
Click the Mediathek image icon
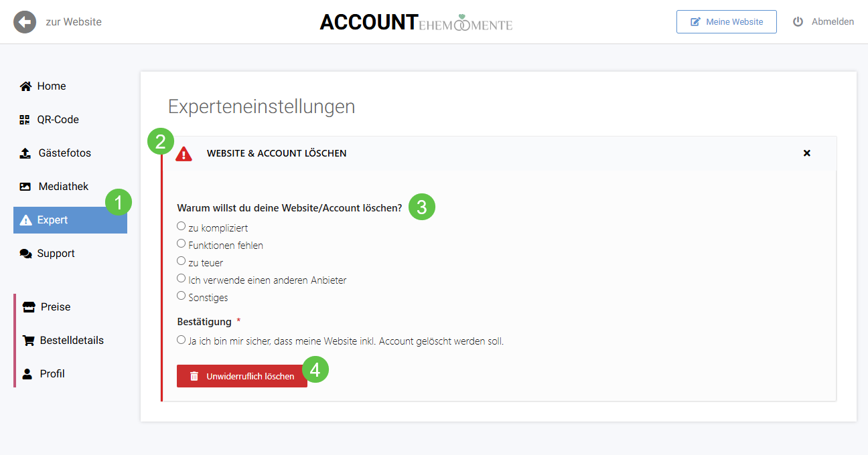point(25,187)
